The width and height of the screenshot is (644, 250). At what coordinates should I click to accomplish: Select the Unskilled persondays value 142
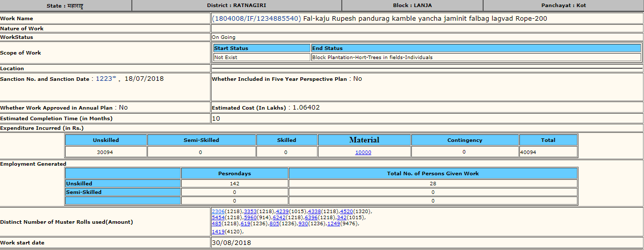[235, 184]
